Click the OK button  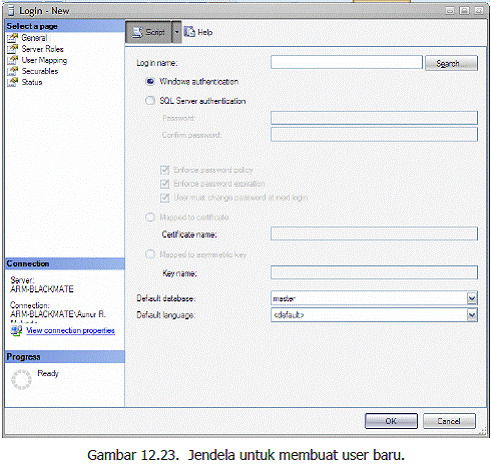click(x=391, y=421)
